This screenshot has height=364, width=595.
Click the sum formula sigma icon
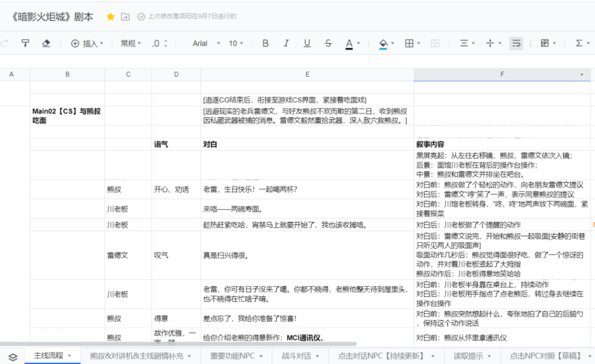(x=579, y=43)
